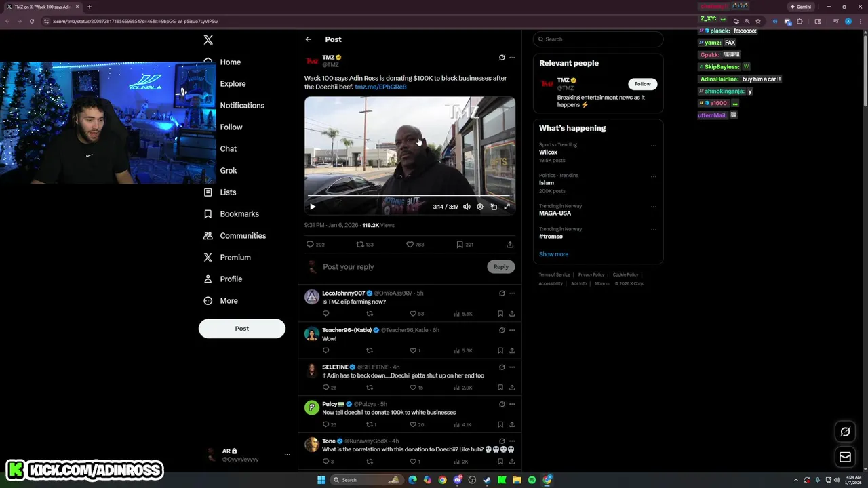868x488 pixels.
Task: Repost the TMZ post with 133 reposts
Action: pos(365,244)
